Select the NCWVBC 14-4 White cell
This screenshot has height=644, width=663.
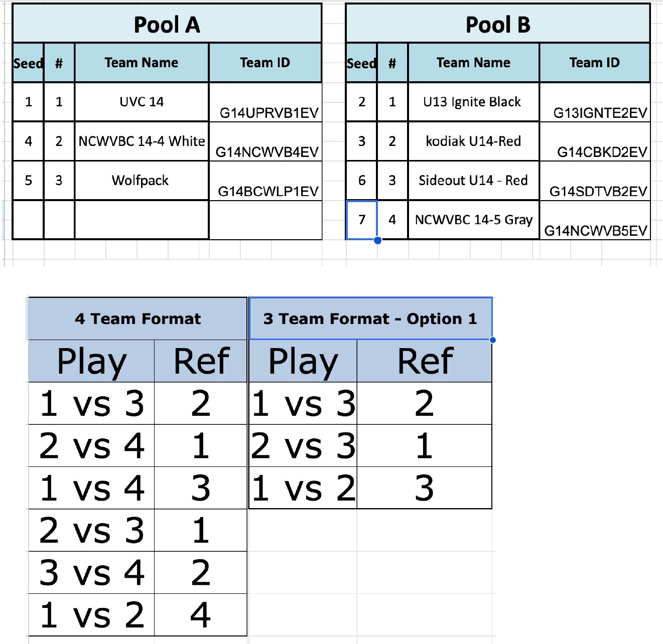click(x=142, y=141)
